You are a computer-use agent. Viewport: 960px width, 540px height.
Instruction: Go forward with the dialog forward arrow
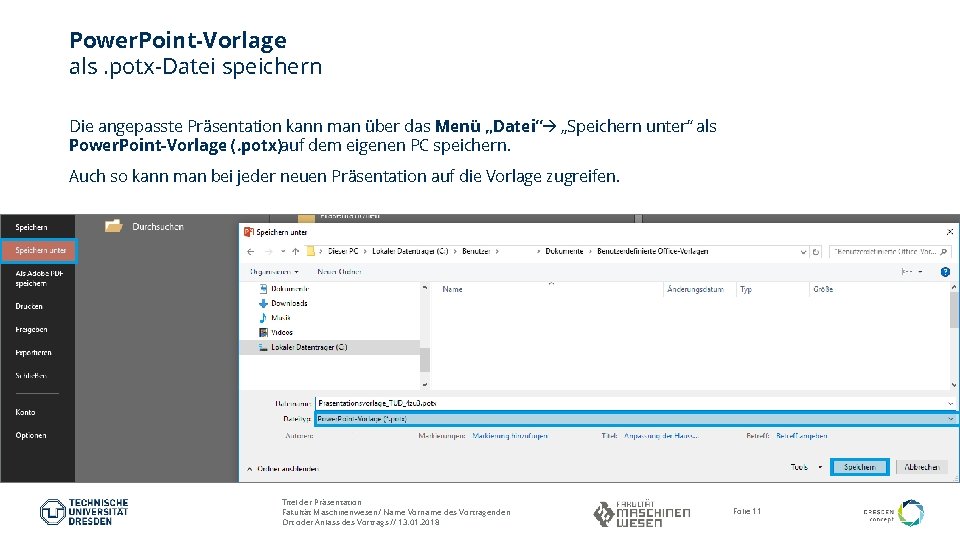point(268,252)
